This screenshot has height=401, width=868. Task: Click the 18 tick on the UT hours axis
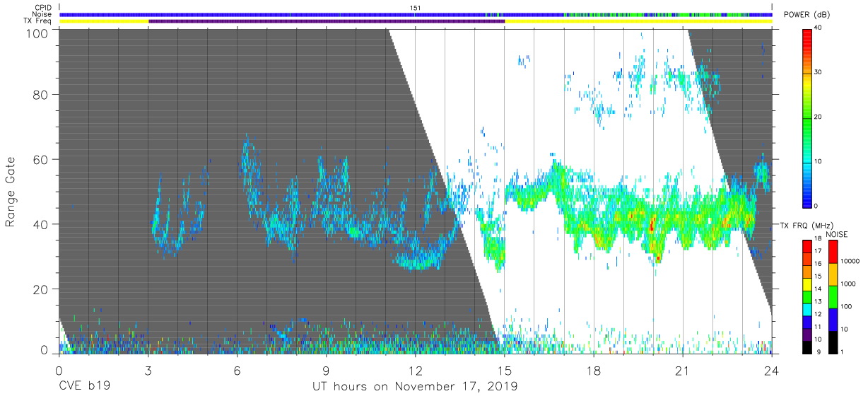pyautogui.click(x=594, y=370)
